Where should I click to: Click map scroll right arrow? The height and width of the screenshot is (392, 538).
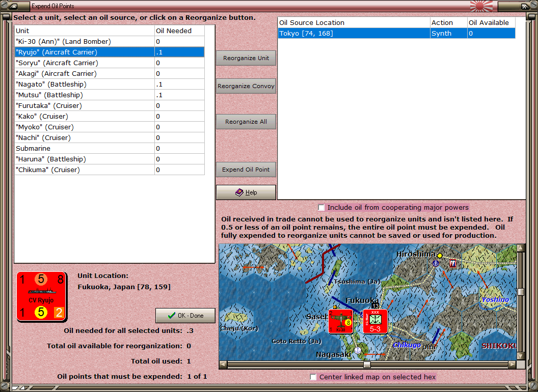click(512, 364)
